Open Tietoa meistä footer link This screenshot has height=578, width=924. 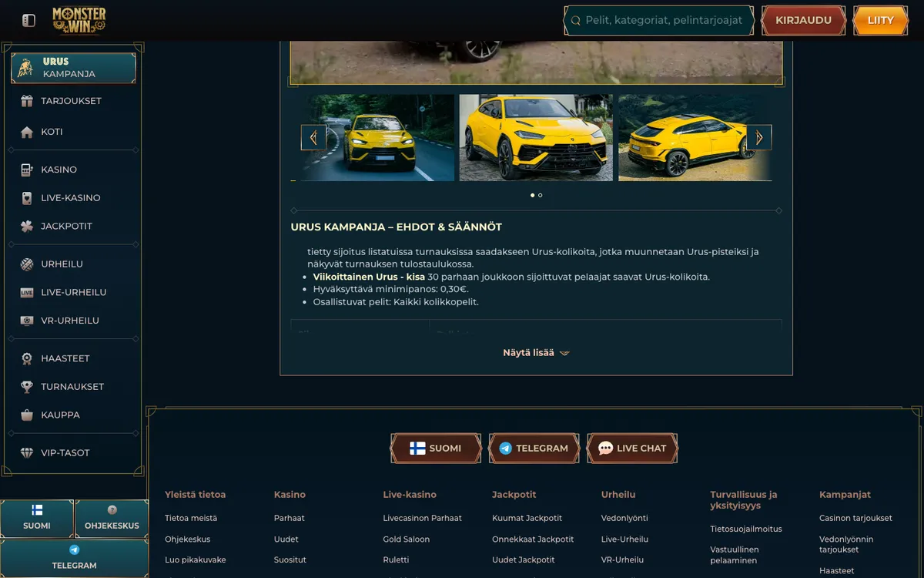[191, 519]
